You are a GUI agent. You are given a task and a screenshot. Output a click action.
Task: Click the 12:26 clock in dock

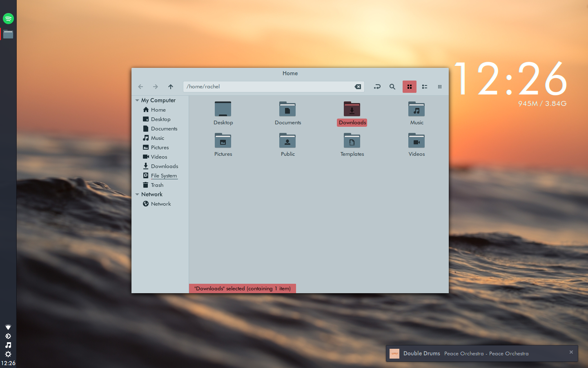point(8,363)
